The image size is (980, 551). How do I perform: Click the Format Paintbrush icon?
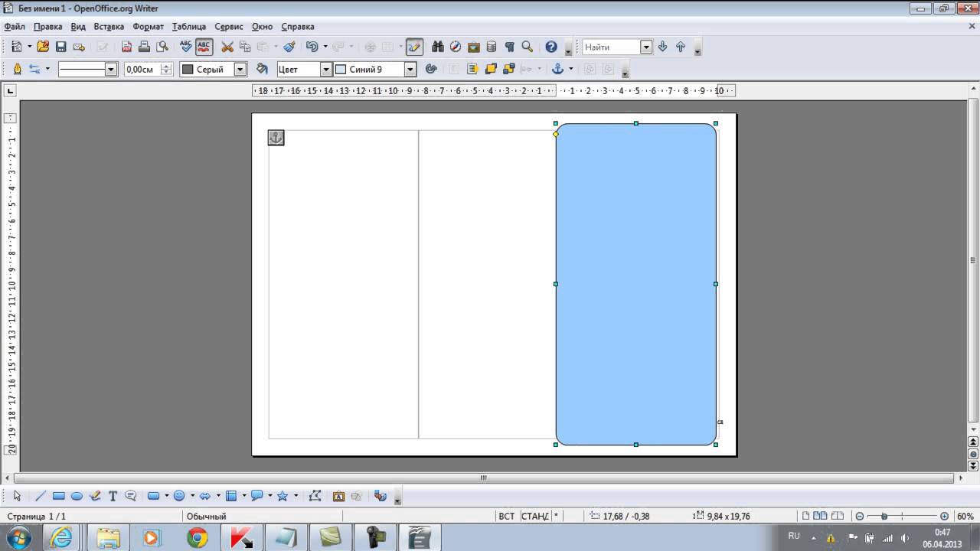coord(289,47)
